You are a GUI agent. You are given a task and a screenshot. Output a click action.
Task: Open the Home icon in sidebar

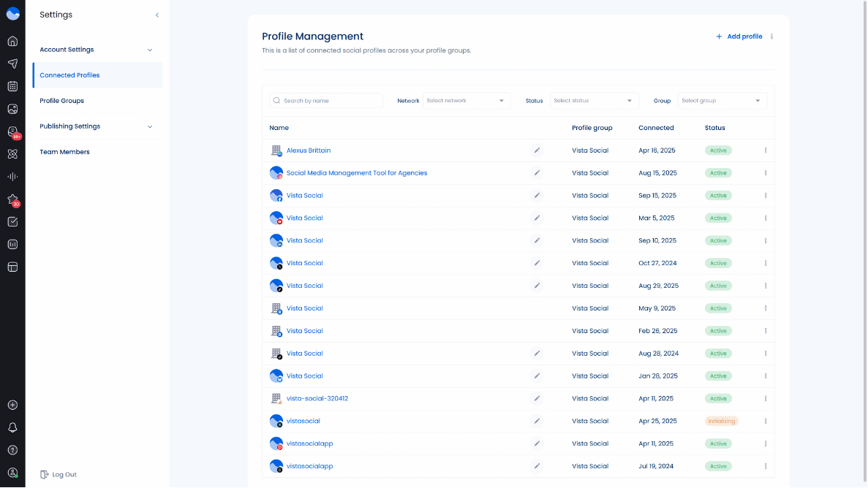tap(12, 41)
